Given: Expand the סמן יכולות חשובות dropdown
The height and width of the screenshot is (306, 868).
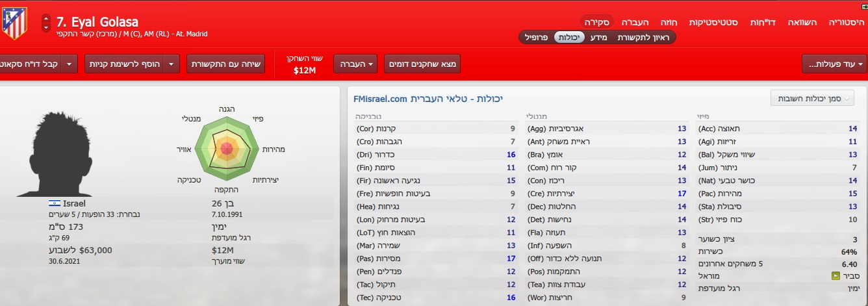Looking at the screenshot, I should [x=812, y=98].
